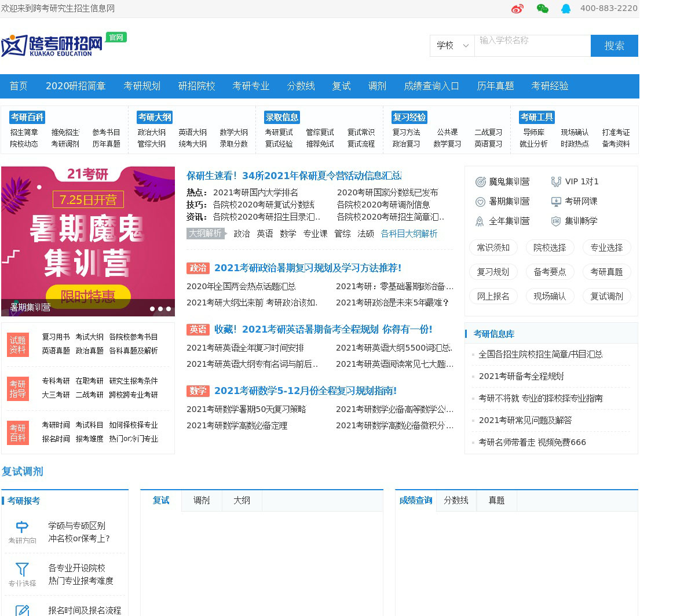695x616 pixels.
Task: Click the 暑期集训营 heart icon
Action: [480, 202]
